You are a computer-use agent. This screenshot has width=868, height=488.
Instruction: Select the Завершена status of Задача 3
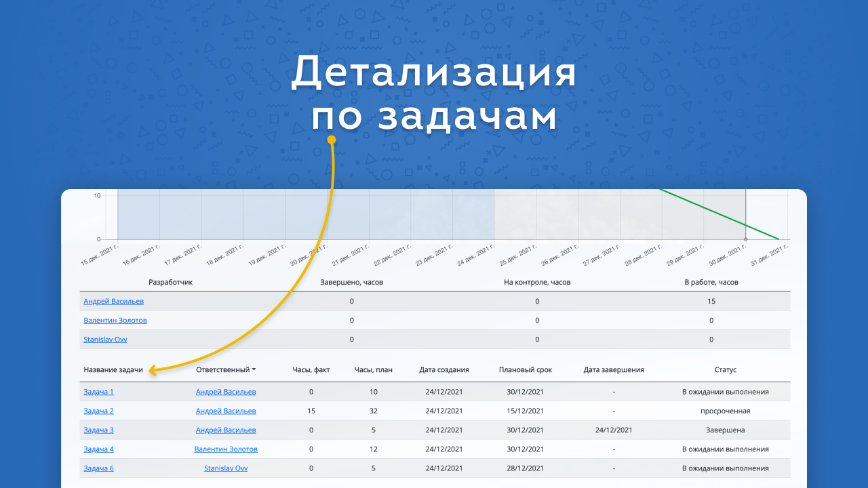pyautogui.click(x=725, y=430)
